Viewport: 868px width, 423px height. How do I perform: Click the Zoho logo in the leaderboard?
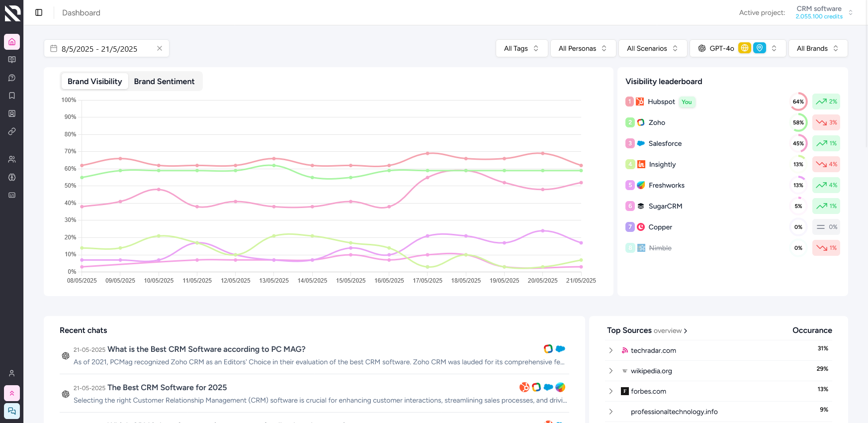pyautogui.click(x=641, y=122)
